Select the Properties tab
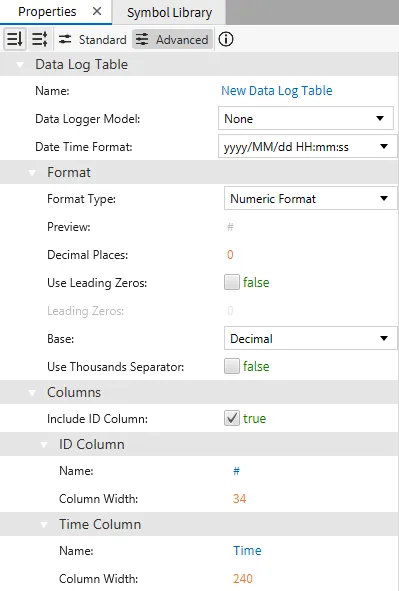399x591 pixels. tap(47, 12)
